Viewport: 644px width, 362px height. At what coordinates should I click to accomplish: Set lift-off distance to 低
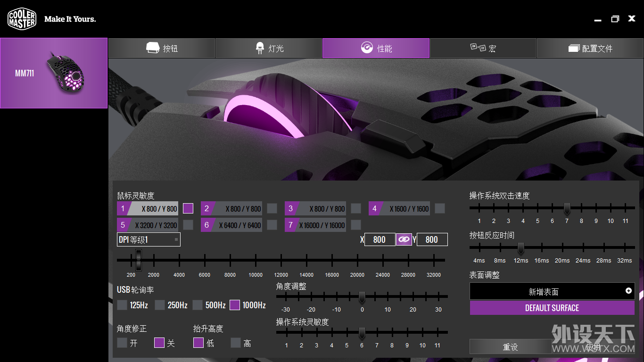[198, 343]
